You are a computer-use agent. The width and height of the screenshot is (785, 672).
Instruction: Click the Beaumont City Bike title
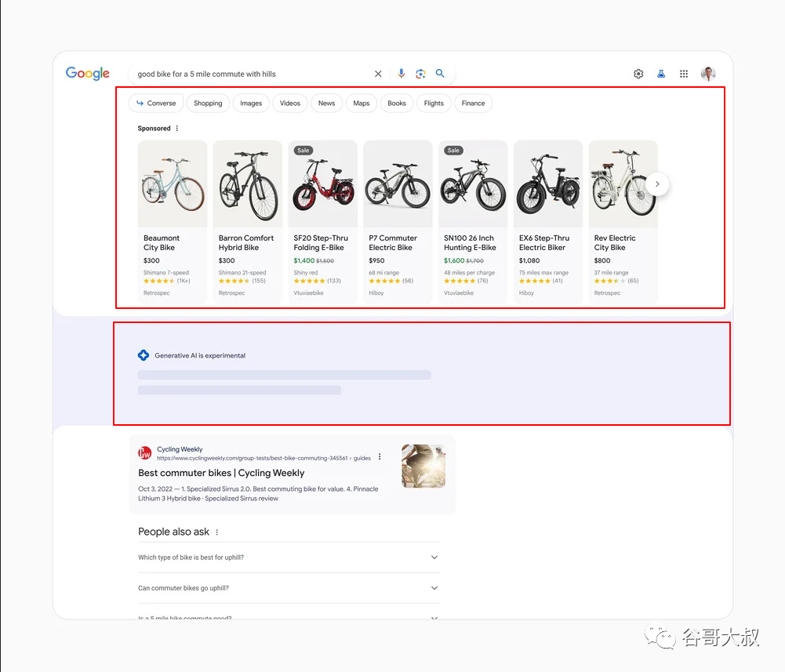[162, 243]
